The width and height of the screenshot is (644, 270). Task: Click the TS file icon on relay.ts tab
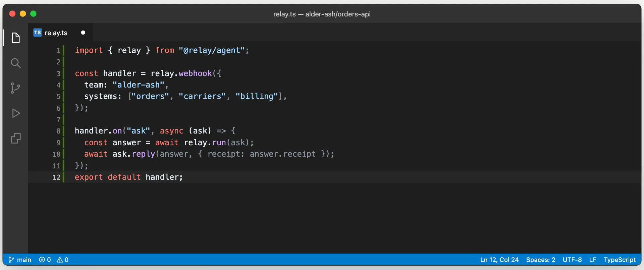click(37, 33)
